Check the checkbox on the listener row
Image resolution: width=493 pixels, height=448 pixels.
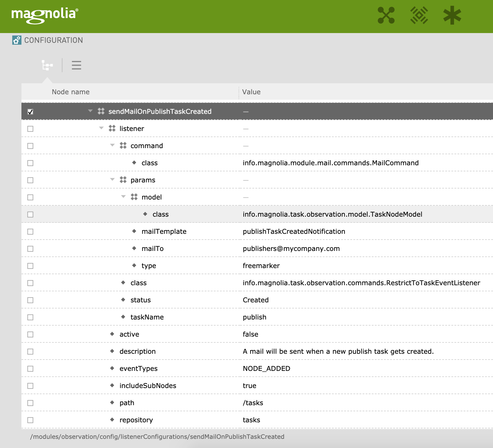[x=30, y=129]
